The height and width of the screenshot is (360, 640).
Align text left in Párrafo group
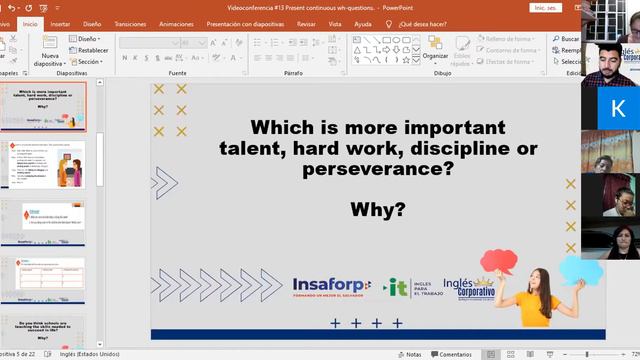point(258,58)
